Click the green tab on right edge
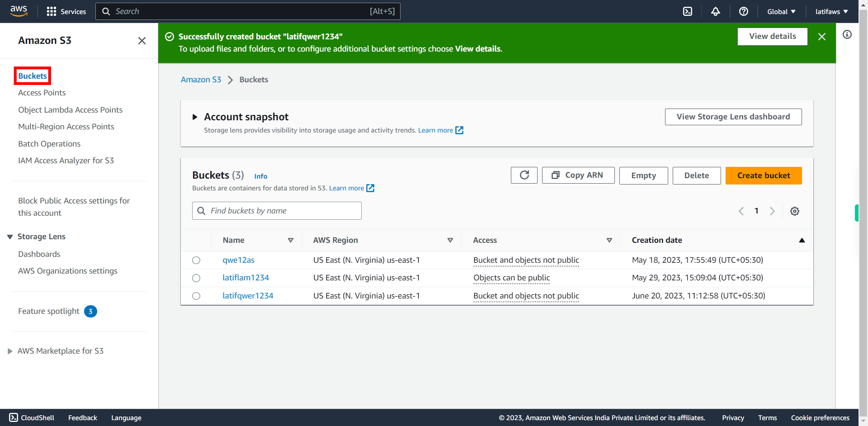868x426 pixels. (857, 213)
